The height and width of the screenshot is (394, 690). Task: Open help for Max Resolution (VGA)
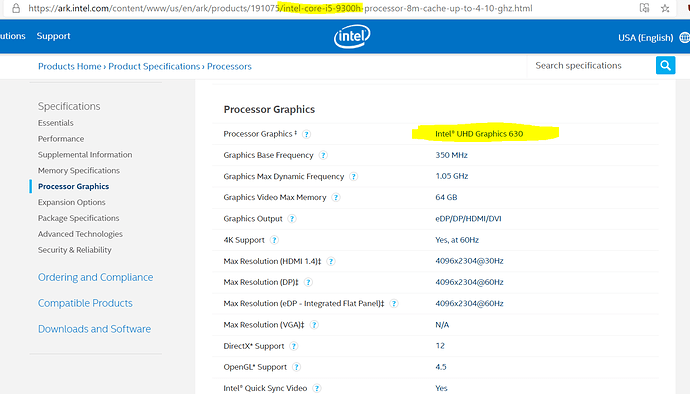[x=314, y=325]
